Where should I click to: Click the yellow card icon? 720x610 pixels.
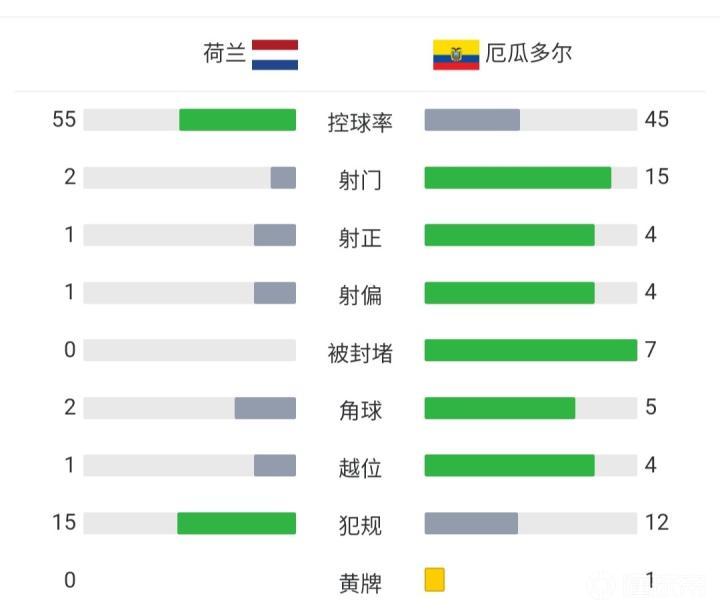(434, 580)
